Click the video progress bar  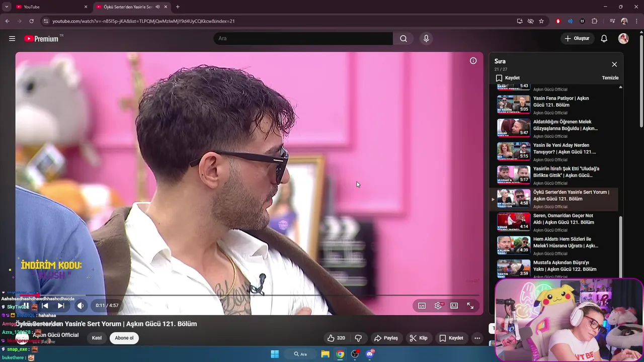pyautogui.click(x=249, y=295)
